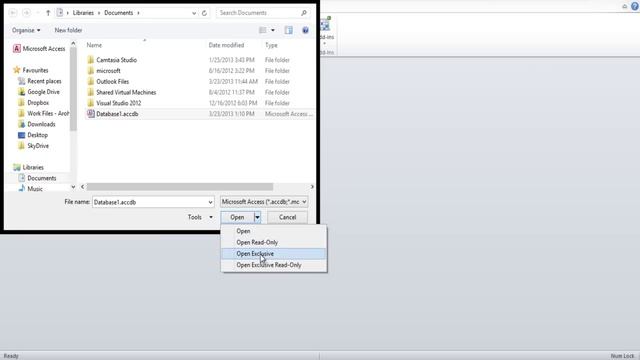Image resolution: width=640 pixels, height=360 pixels.
Task: Open Dropbox in the sidebar
Action: 38,103
